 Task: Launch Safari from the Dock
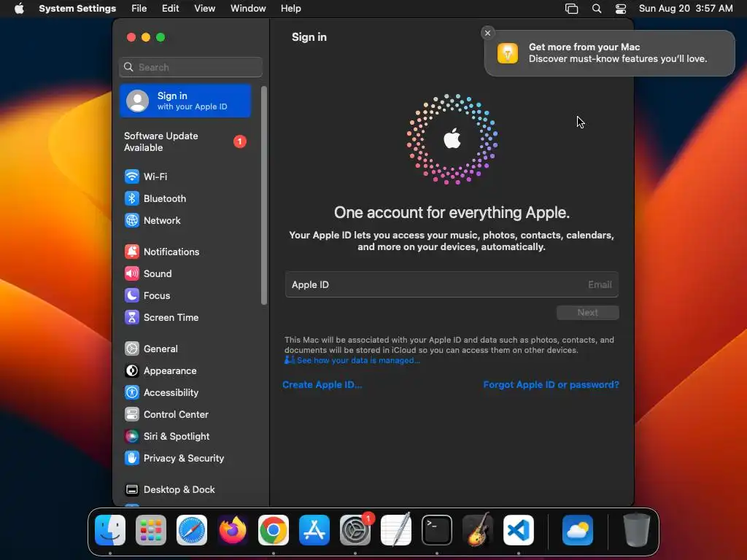192,530
